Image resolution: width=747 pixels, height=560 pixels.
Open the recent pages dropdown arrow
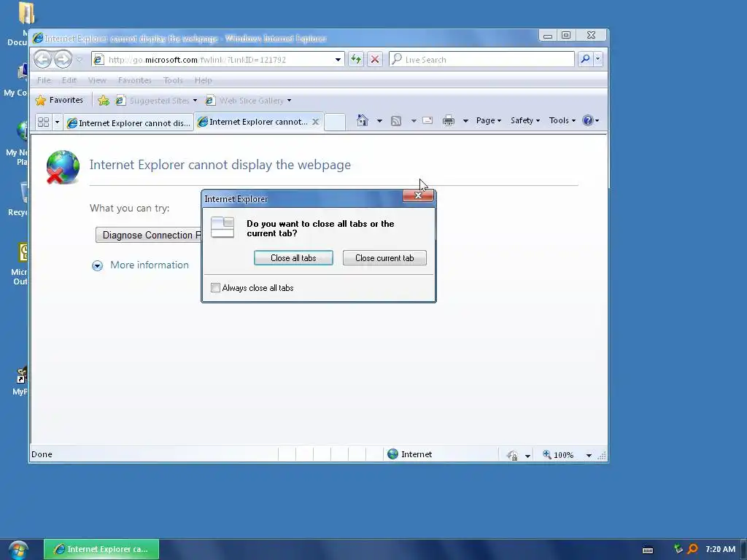point(79,60)
